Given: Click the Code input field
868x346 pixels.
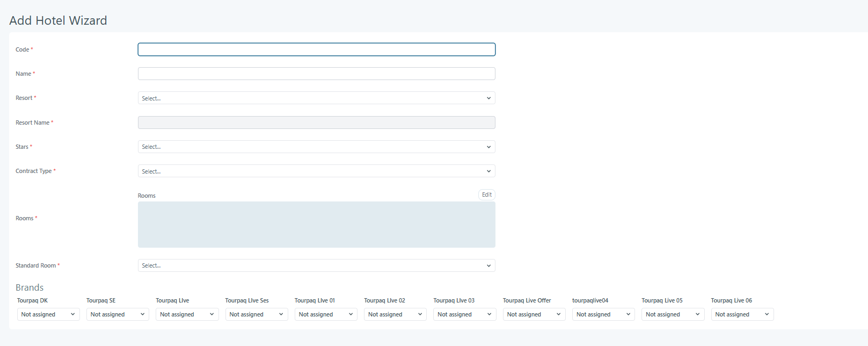Looking at the screenshot, I should (x=316, y=49).
